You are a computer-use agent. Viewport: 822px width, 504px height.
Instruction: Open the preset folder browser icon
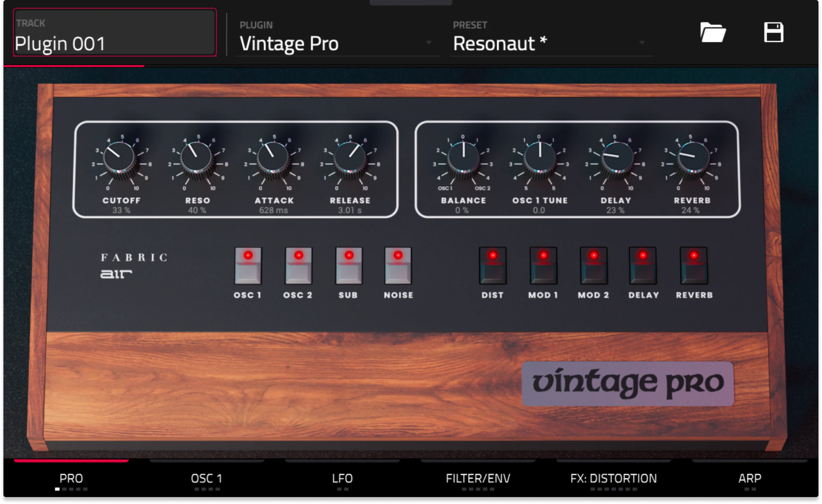pyautogui.click(x=712, y=32)
